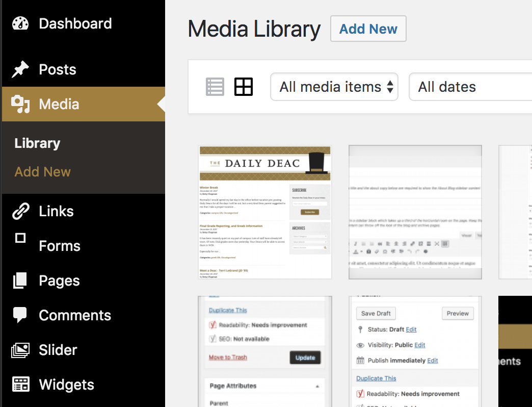Image resolution: width=532 pixels, height=407 pixels.
Task: Open Widgets in the sidebar
Action: tap(66, 385)
